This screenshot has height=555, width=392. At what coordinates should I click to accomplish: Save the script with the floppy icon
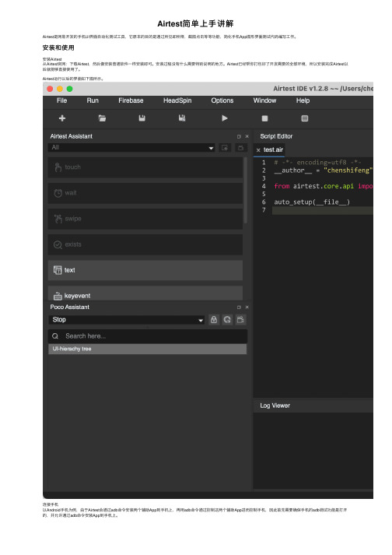click(x=142, y=118)
